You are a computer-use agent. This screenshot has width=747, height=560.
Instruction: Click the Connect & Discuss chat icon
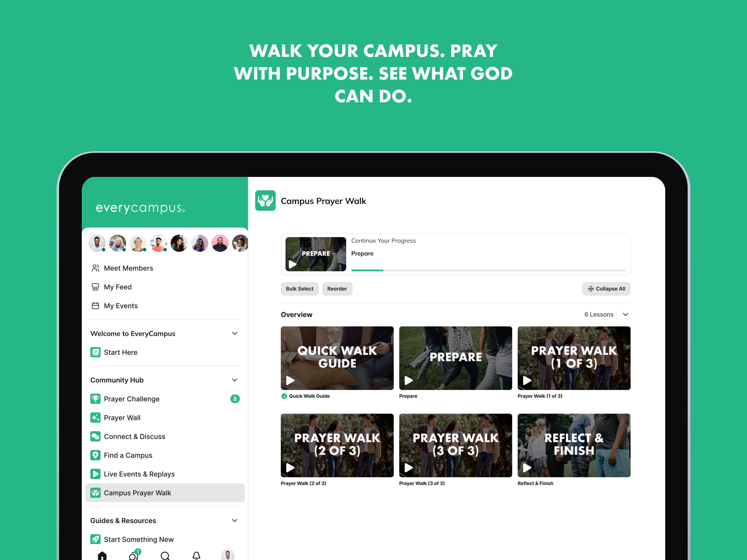(95, 436)
